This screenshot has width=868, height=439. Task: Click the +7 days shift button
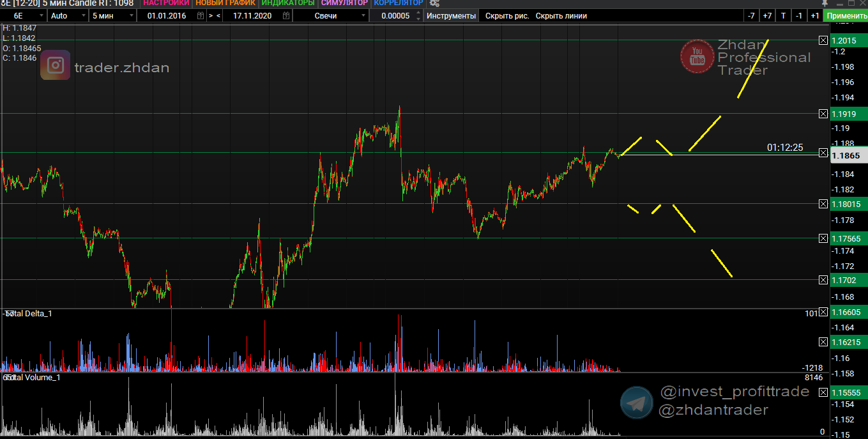[x=767, y=15]
